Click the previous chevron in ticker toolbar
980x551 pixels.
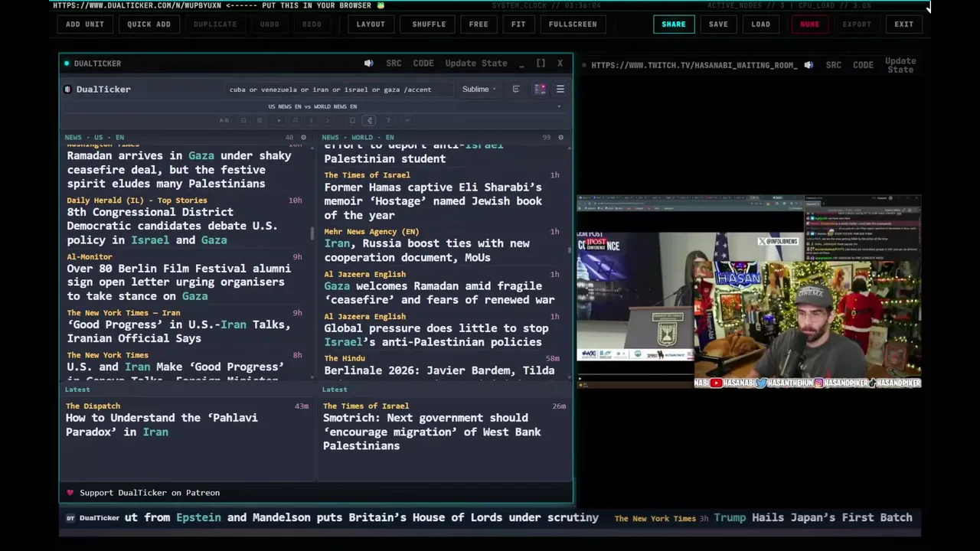pyautogui.click(x=312, y=120)
